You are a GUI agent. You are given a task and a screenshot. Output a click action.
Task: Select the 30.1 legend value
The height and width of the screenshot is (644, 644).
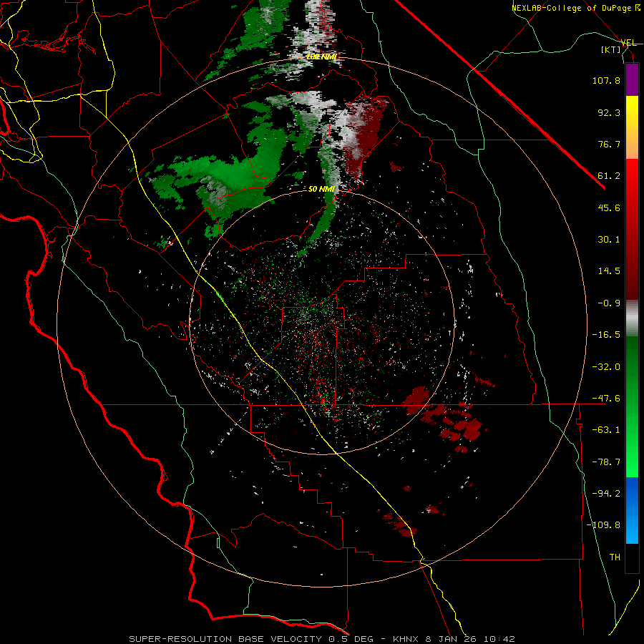[x=609, y=240]
